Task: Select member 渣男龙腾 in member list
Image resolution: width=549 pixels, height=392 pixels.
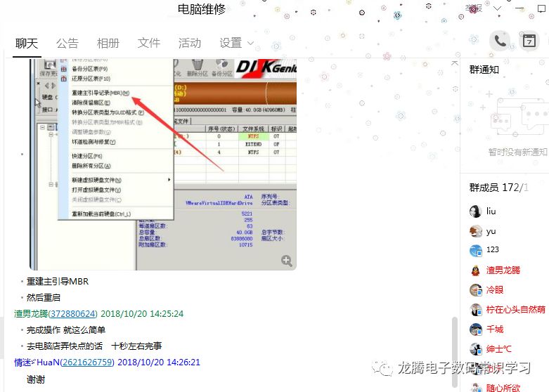Action: click(x=503, y=270)
